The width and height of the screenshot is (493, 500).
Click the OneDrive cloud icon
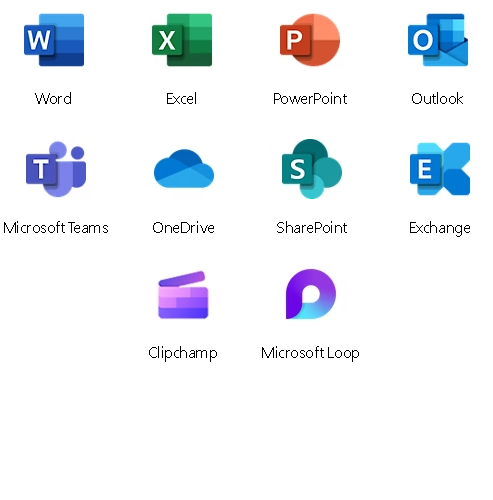(x=184, y=169)
